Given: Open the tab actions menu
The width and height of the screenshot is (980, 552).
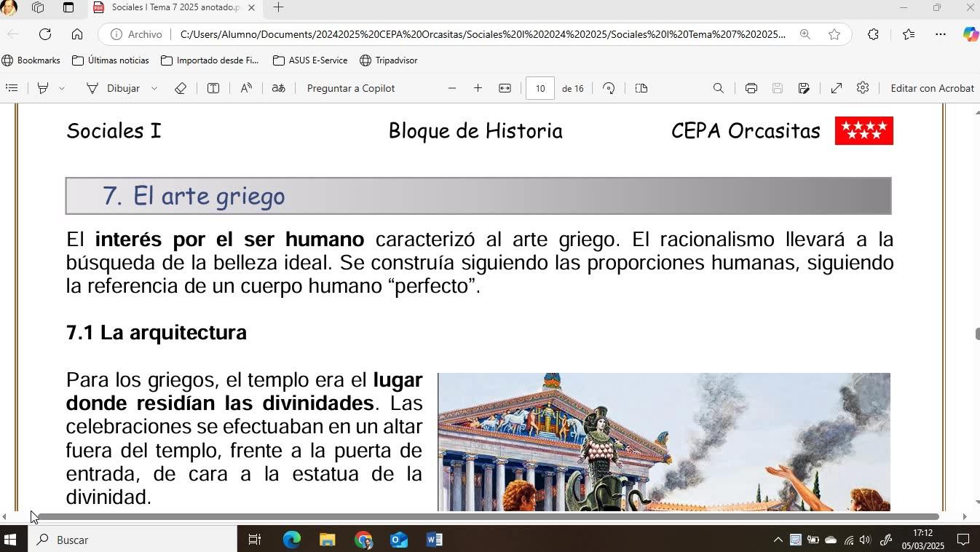Looking at the screenshot, I should click(x=68, y=8).
